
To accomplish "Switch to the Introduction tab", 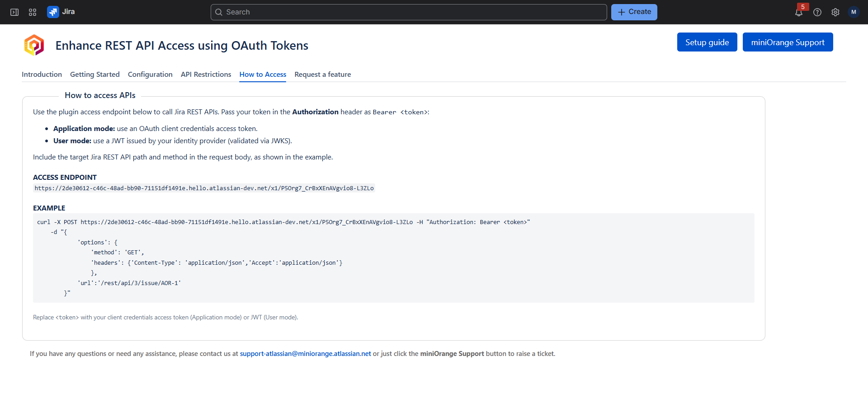I will pyautogui.click(x=42, y=74).
